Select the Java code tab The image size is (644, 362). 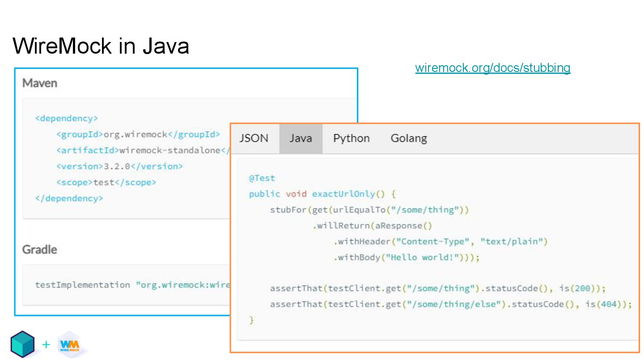(x=301, y=139)
